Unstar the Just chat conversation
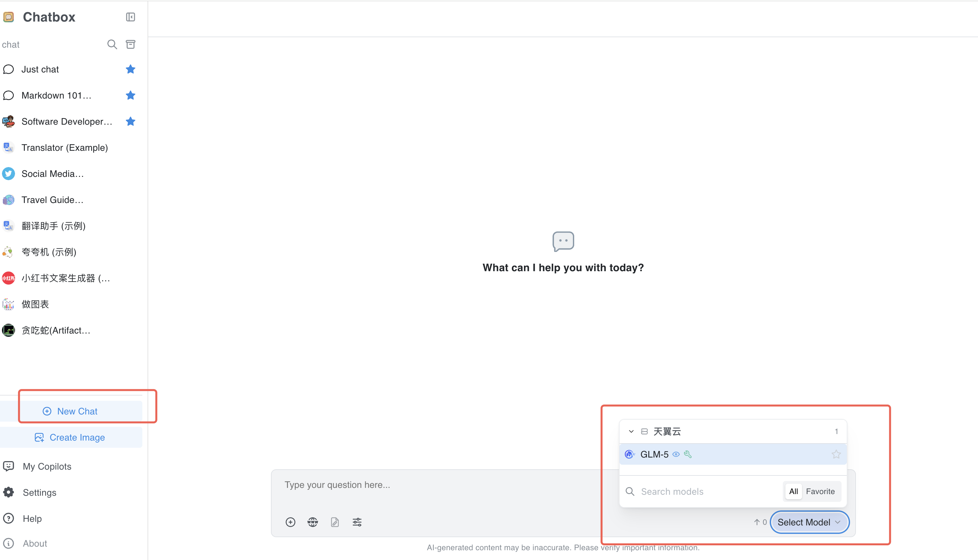 [131, 69]
